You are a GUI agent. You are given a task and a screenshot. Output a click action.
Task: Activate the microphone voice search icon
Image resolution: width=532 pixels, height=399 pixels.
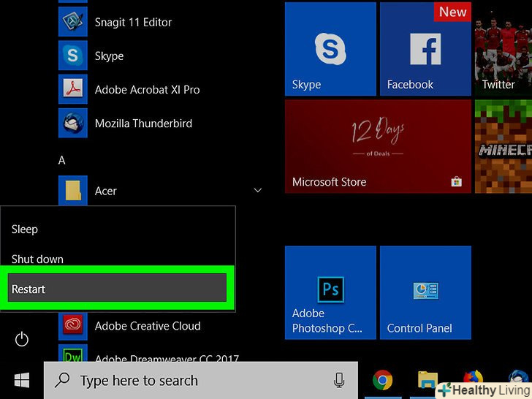[339, 380]
